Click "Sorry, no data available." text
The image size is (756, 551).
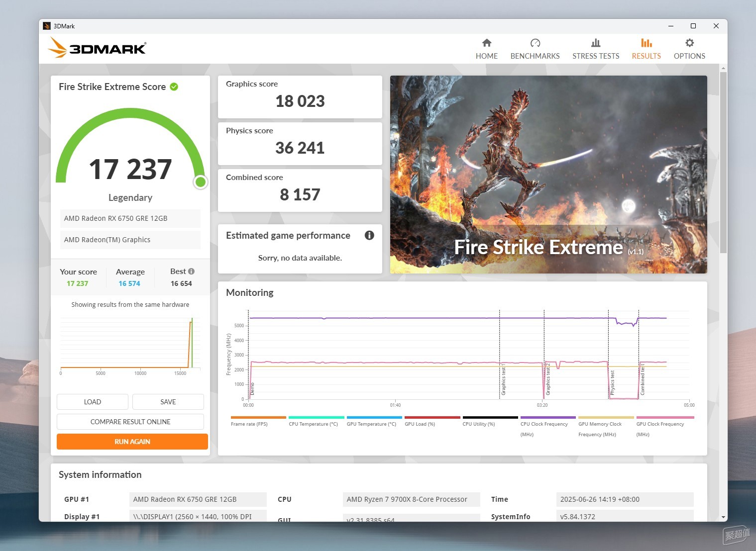point(300,258)
